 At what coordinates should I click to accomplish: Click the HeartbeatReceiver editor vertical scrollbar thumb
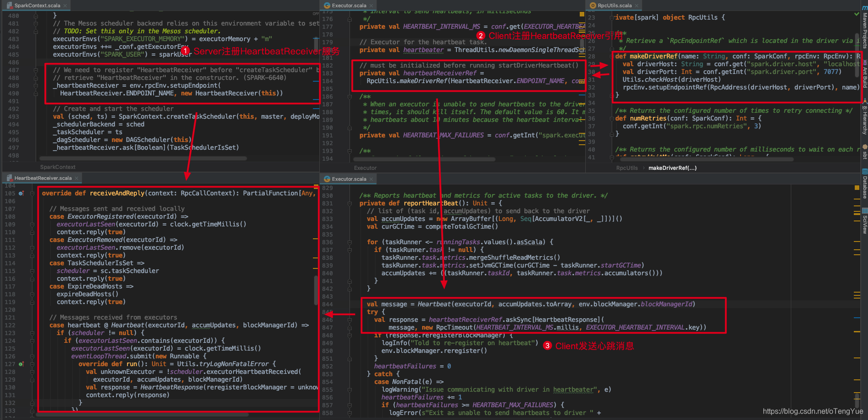pos(316,290)
